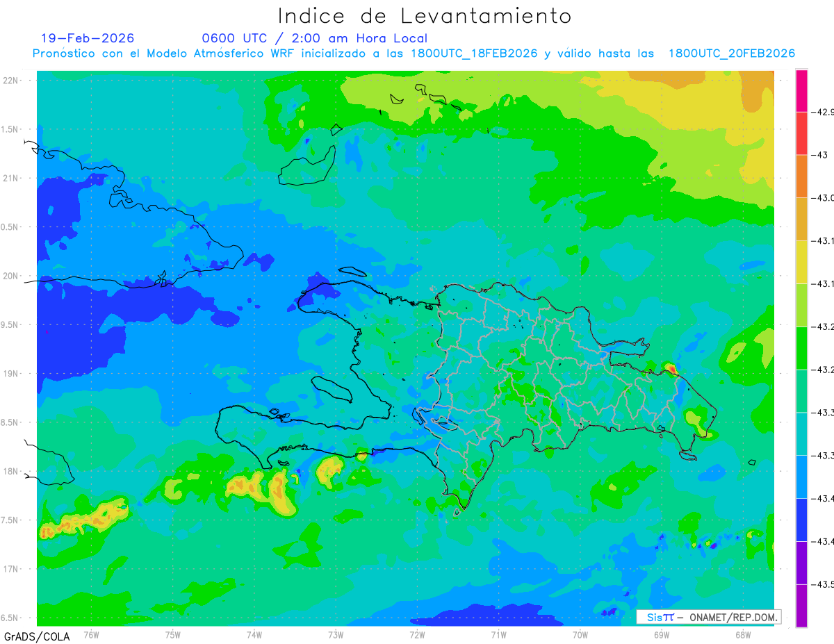Image resolution: width=834 pixels, height=644 pixels.
Task: Select the date label '19-Feb-2026'
Action: coord(88,38)
